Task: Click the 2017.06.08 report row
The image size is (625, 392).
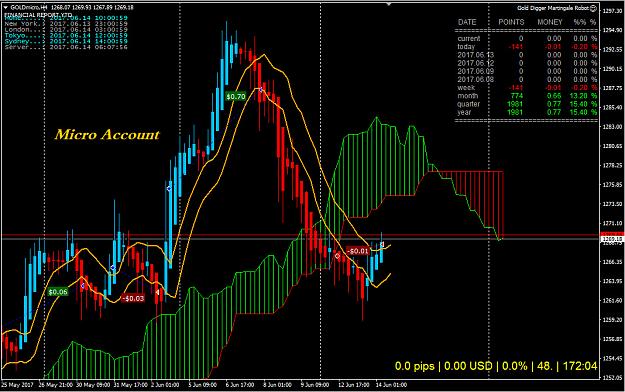Action: point(527,79)
